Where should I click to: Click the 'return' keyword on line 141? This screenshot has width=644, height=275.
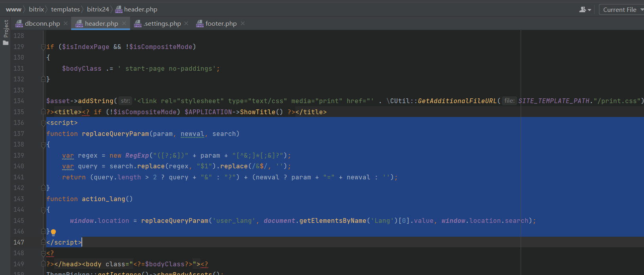pos(74,177)
